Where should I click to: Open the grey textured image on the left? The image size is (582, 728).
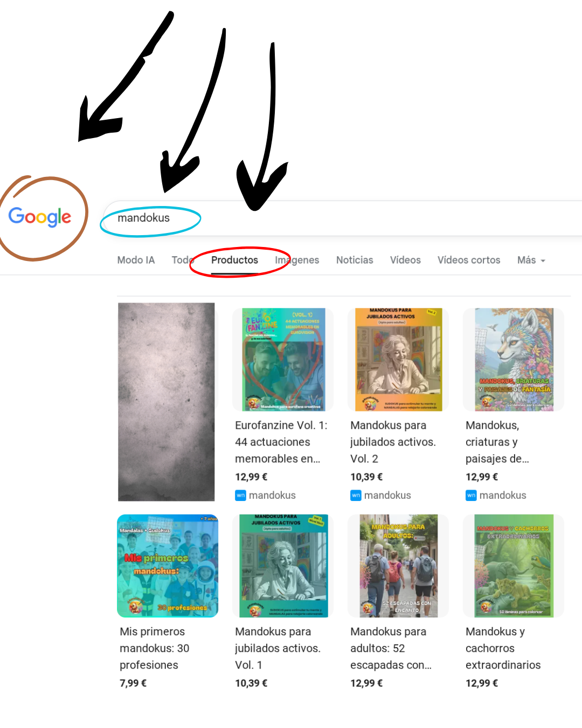point(166,402)
